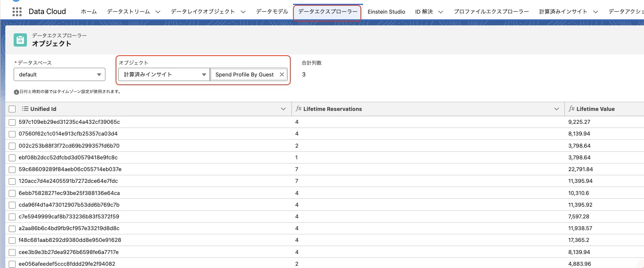Switch to the データモデル tab

(x=272, y=12)
